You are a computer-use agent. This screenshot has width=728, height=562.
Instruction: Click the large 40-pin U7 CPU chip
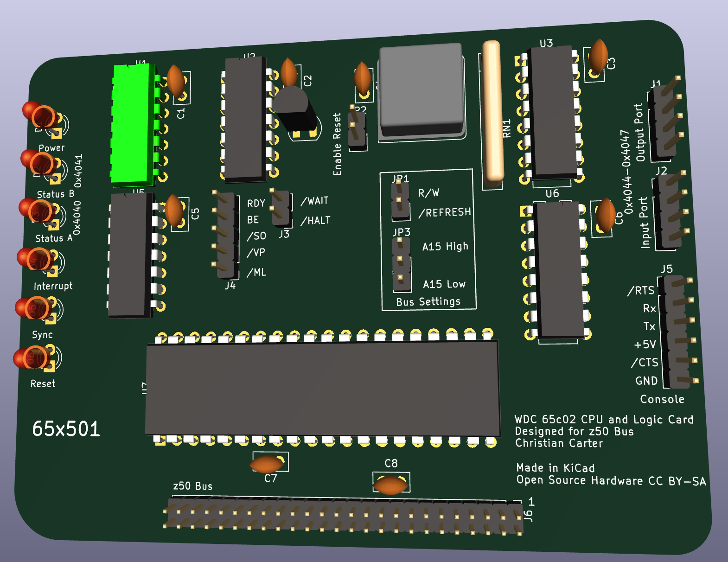coord(322,389)
